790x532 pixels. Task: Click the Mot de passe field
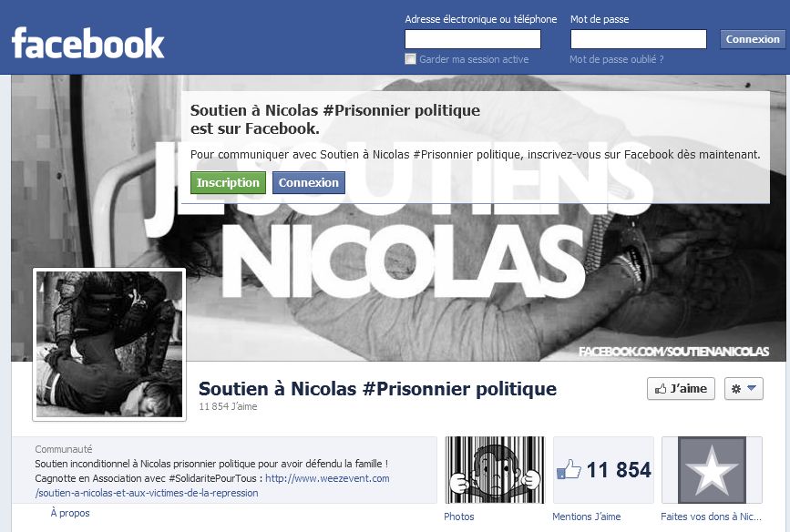(639, 39)
